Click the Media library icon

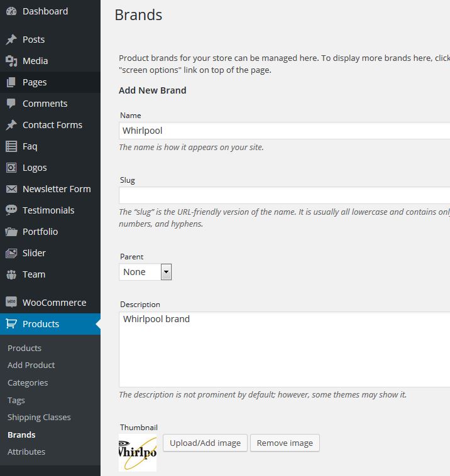(x=11, y=61)
